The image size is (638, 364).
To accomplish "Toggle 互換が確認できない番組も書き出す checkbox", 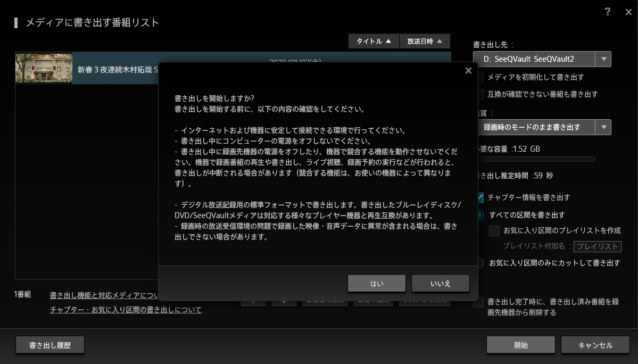I will tap(480, 94).
